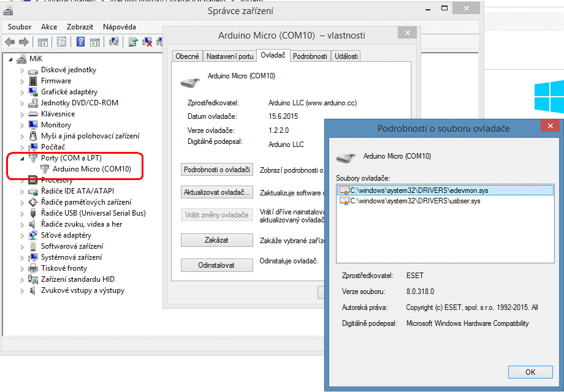
Task: Expand the Grafické adaptéry node arrow
Action: (x=22, y=92)
